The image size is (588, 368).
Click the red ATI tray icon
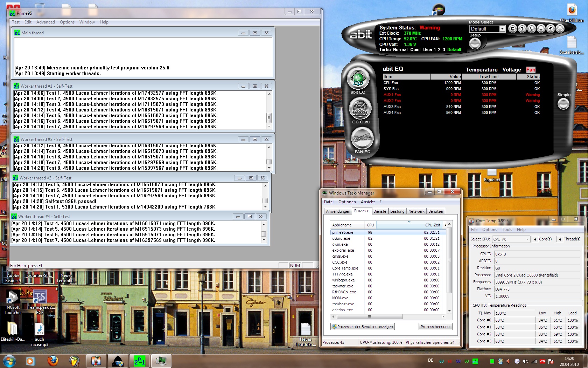[542, 361]
